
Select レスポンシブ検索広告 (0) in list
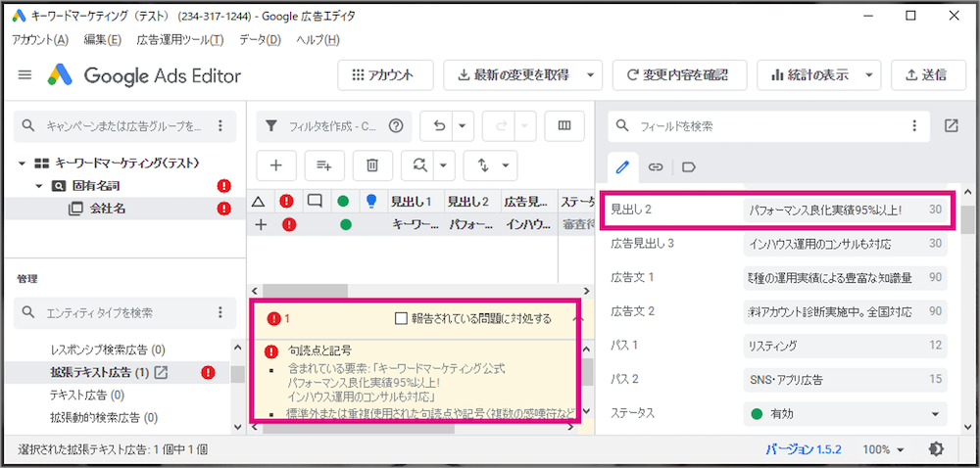point(108,350)
